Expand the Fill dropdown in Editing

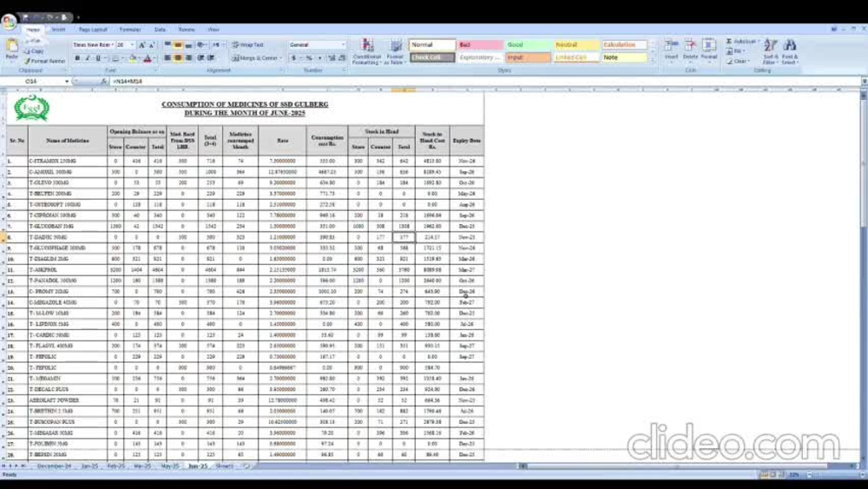[x=744, y=51]
